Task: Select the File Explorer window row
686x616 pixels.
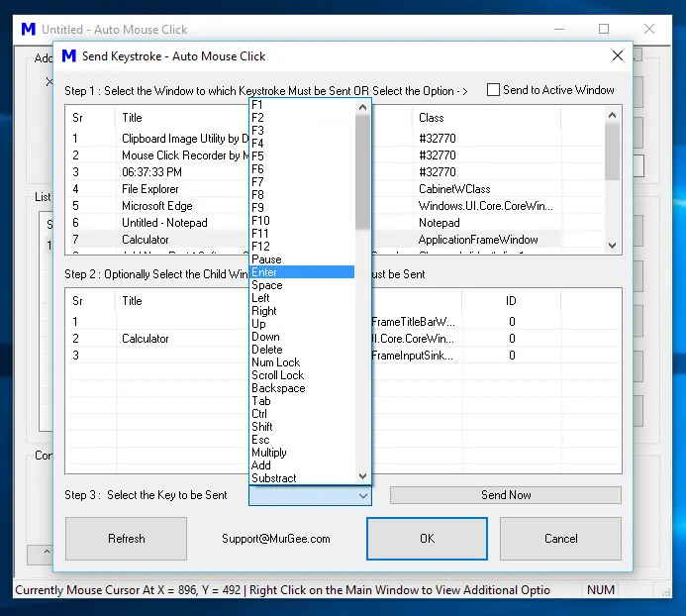Action: click(x=150, y=189)
